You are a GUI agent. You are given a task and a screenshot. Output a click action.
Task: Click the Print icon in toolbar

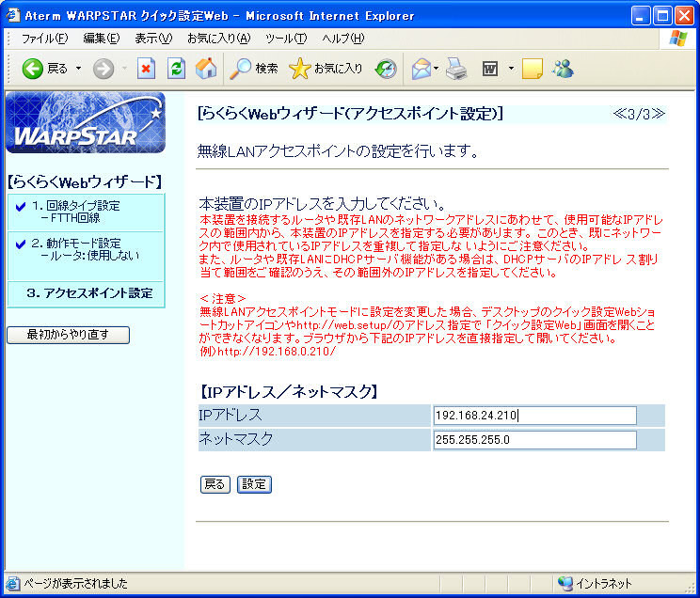coord(456,69)
